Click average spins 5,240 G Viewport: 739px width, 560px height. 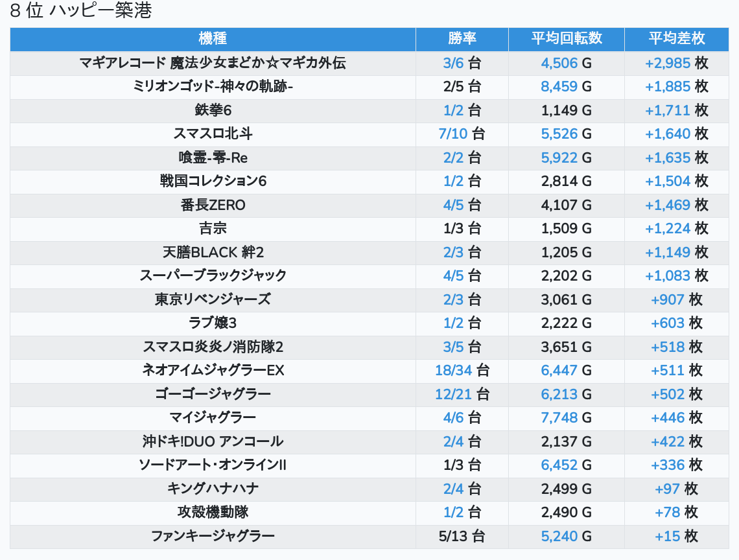(567, 536)
